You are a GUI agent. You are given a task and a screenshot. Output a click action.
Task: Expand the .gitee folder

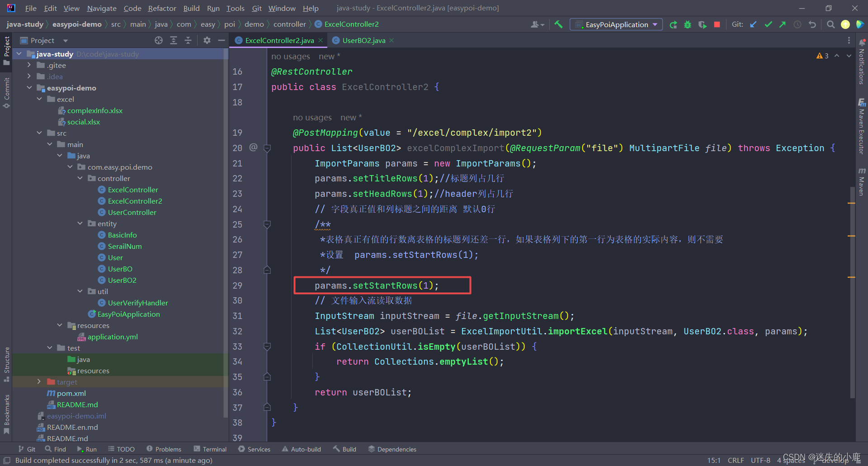[29, 65]
